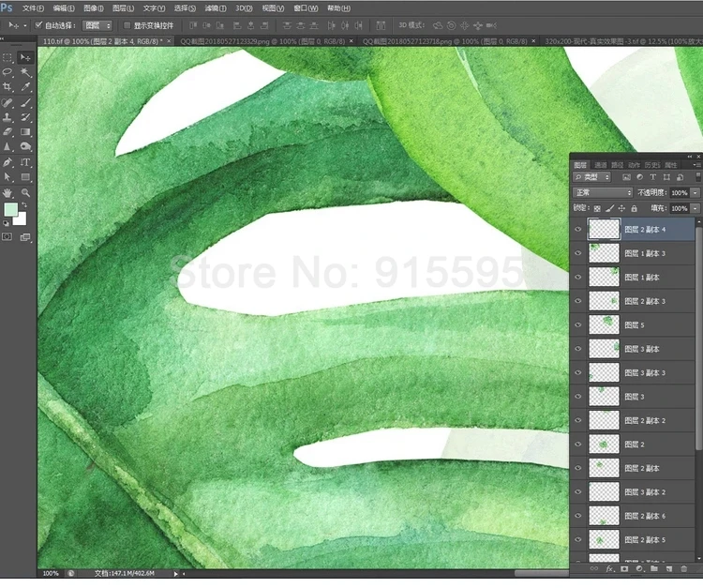Change screen mode icon in toolbox
703x588 pixels.
coord(25,237)
